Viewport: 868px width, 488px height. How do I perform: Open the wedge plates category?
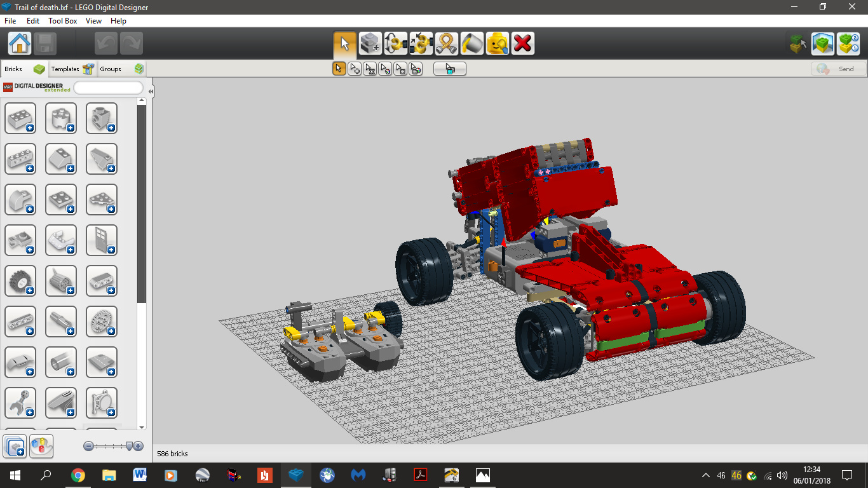point(102,200)
